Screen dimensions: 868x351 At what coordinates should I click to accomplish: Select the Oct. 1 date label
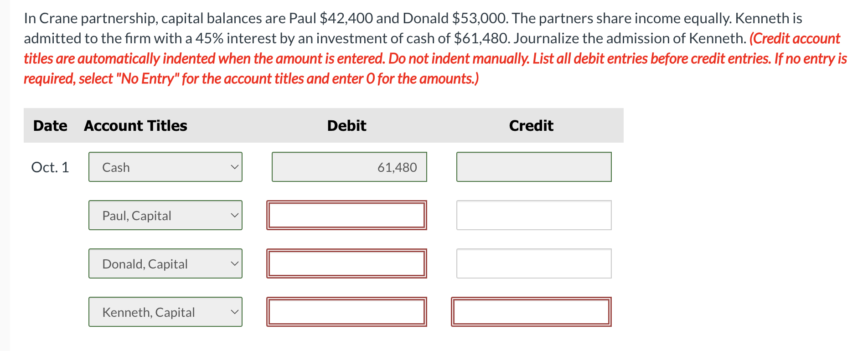(x=50, y=167)
